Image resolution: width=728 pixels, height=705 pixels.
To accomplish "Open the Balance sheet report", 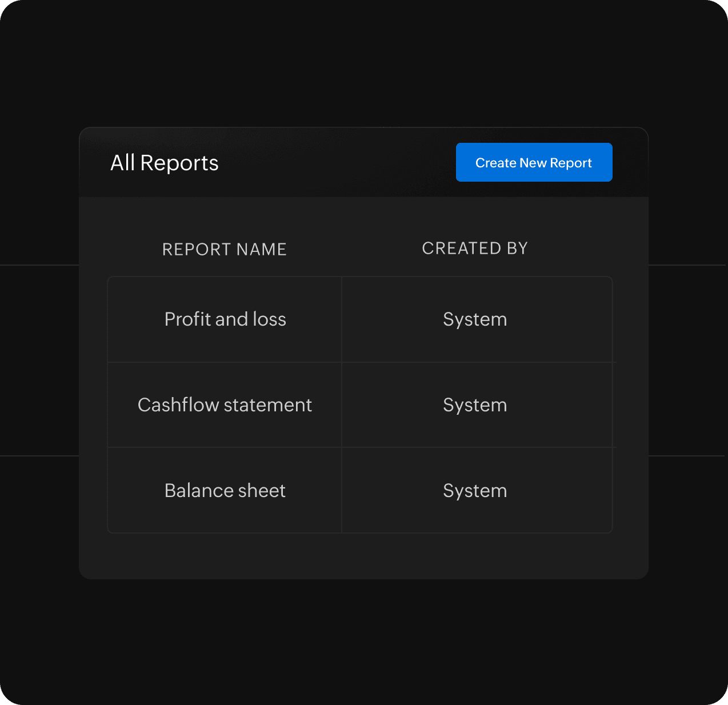I will (225, 491).
